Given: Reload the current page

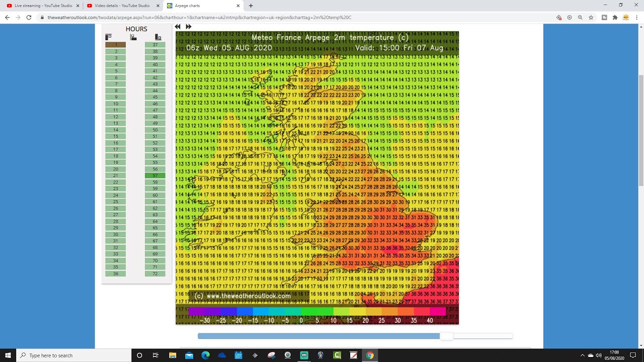Looking at the screenshot, I should coord(29,17).
